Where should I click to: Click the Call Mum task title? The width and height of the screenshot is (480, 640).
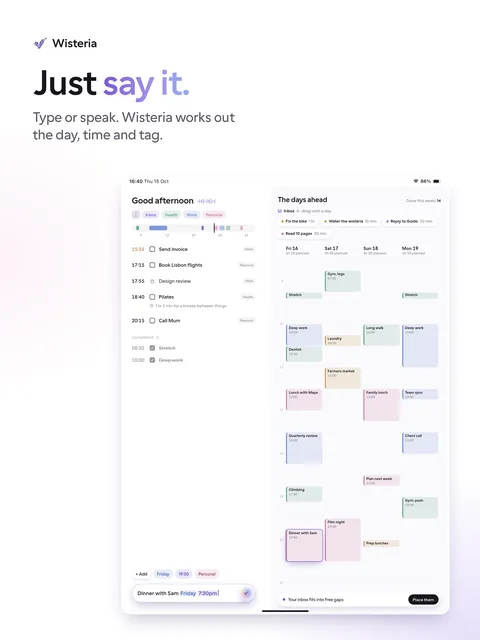pyautogui.click(x=169, y=320)
